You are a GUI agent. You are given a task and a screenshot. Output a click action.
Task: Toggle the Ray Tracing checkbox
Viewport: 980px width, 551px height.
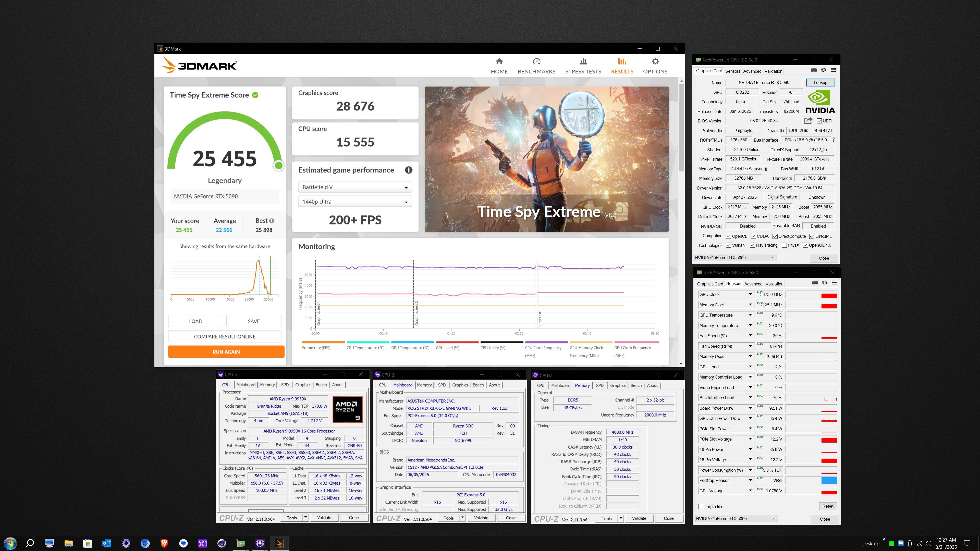tap(753, 245)
